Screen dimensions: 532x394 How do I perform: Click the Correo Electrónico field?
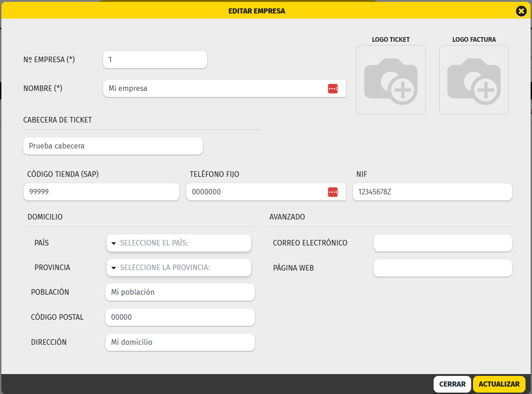[442, 243]
